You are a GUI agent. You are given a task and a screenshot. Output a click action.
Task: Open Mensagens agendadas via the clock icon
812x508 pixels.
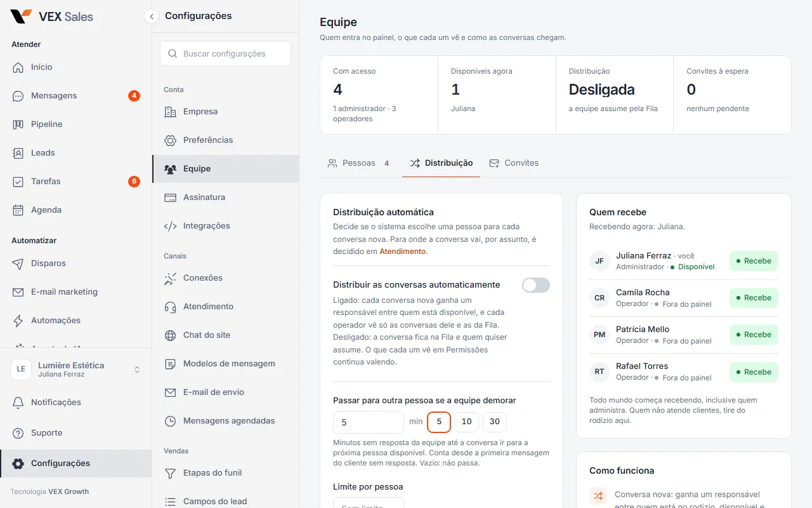[170, 421]
